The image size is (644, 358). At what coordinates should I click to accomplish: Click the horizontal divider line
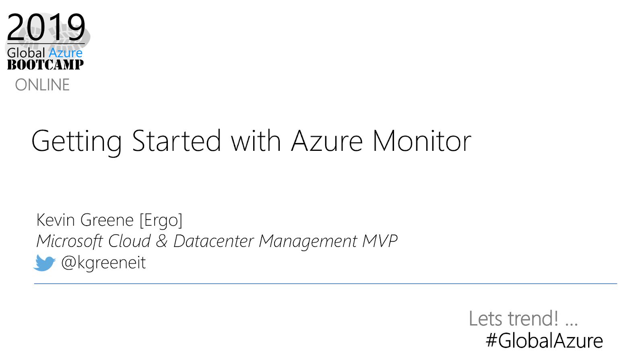pyautogui.click(x=325, y=284)
